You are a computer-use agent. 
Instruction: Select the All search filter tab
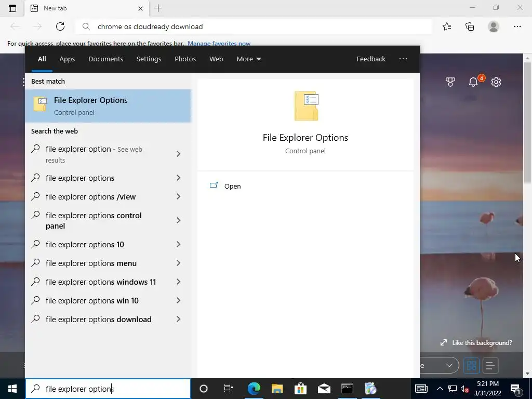coord(42,59)
